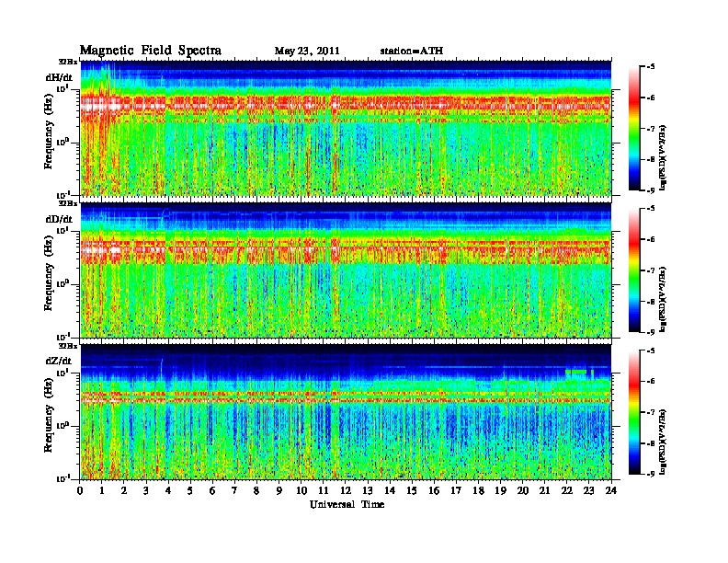728x563 pixels.
Task: Click the log(PSD) units label beside dZ/dt colorbar
Action: coord(664,442)
